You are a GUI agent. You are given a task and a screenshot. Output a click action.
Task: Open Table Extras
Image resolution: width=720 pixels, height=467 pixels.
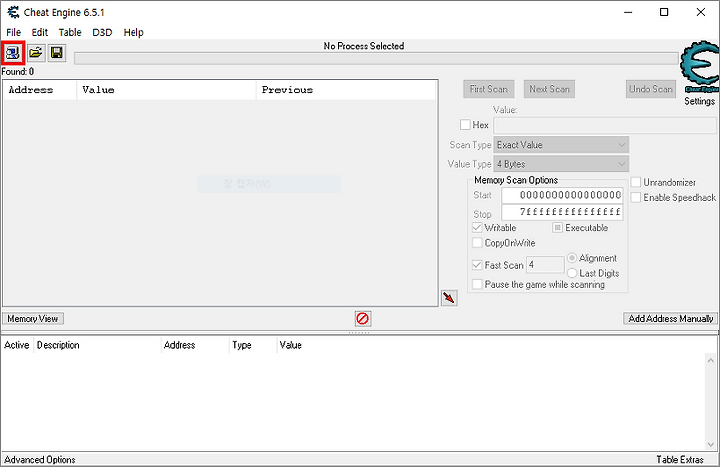(x=680, y=460)
